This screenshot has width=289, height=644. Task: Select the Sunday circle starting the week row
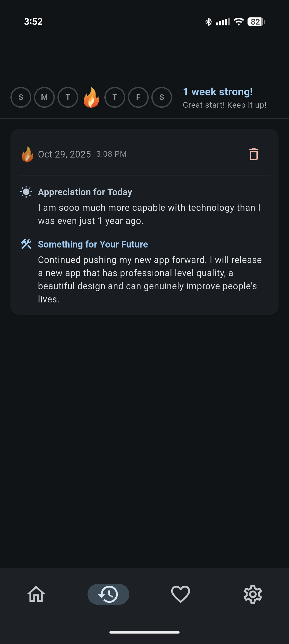[x=21, y=97]
